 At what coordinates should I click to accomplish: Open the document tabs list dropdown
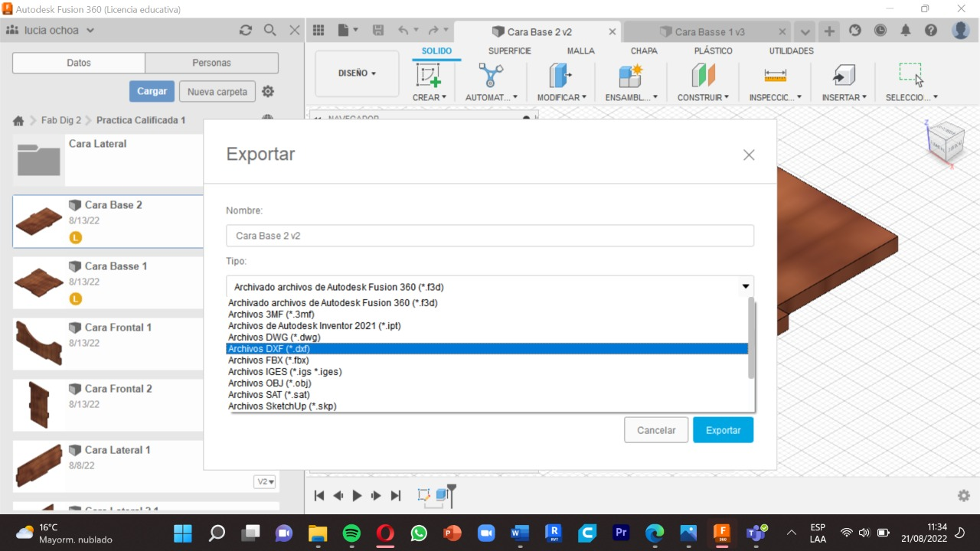click(804, 32)
